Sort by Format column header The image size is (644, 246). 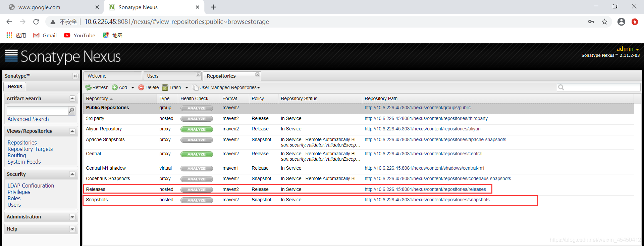pos(234,98)
